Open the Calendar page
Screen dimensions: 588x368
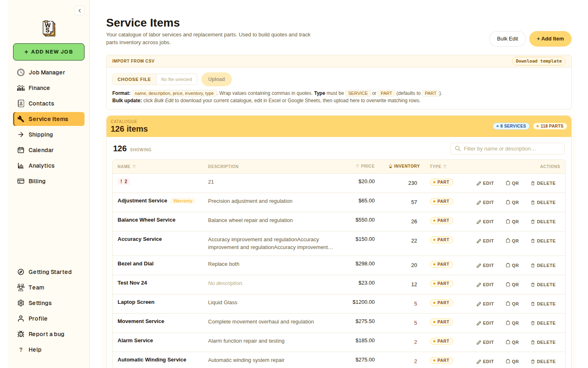tap(49, 150)
